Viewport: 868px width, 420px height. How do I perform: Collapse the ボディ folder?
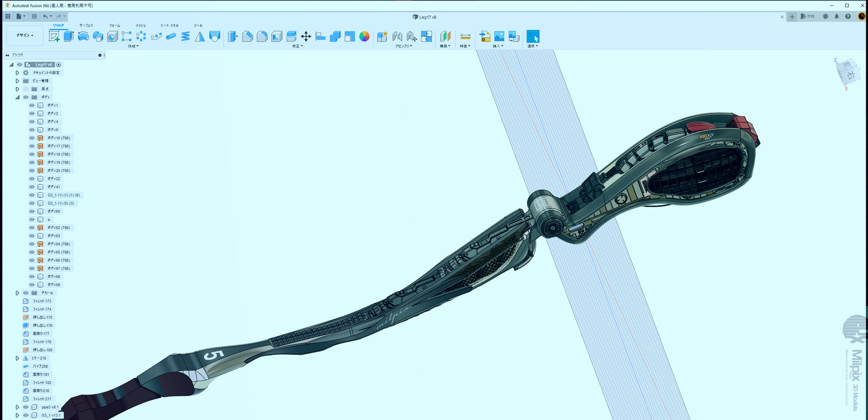pyautogui.click(x=17, y=97)
